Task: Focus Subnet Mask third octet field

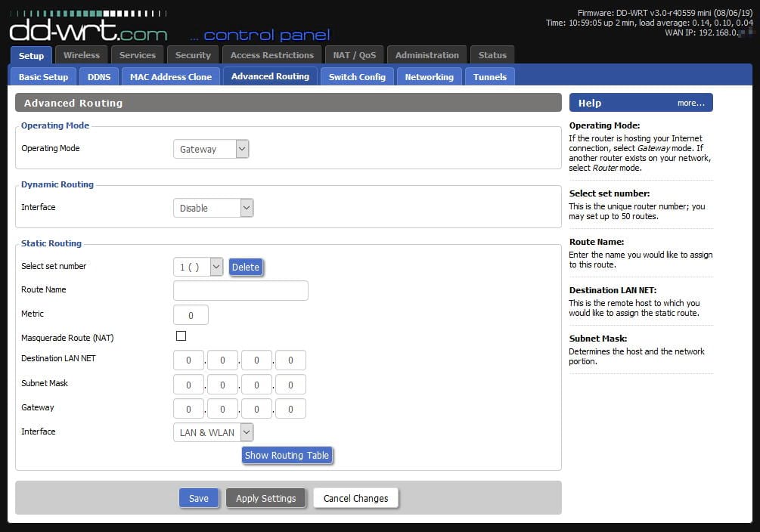Action: 256,385
